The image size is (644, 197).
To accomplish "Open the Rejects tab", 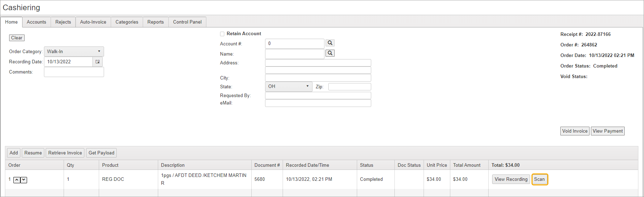I will click(63, 22).
